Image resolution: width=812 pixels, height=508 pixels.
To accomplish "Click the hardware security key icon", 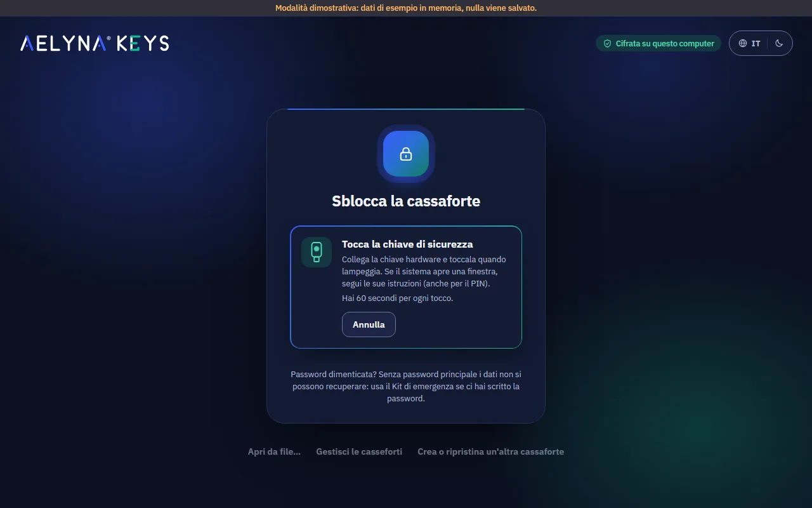I will coord(317,252).
